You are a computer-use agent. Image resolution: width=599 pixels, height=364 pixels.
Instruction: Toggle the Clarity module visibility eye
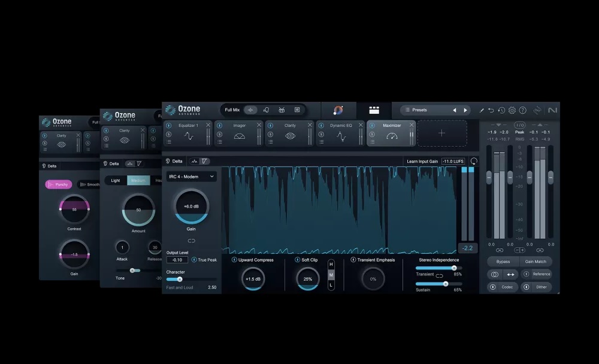(291, 136)
